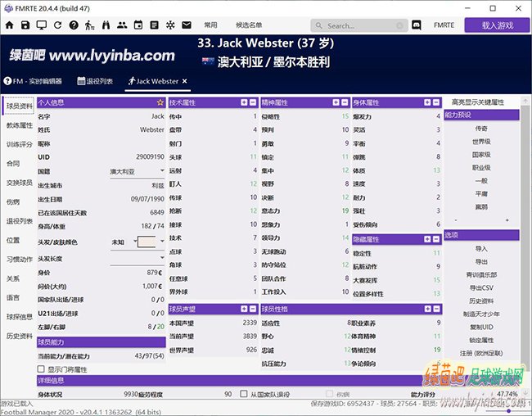
Task: Click 制造天才少年 option
Action: tap(481, 314)
